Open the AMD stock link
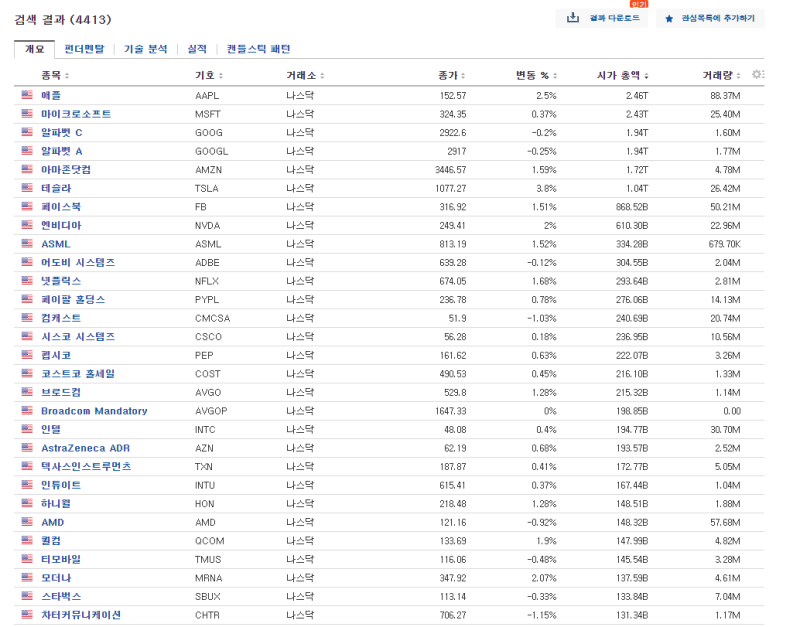800x627 pixels. click(x=53, y=522)
